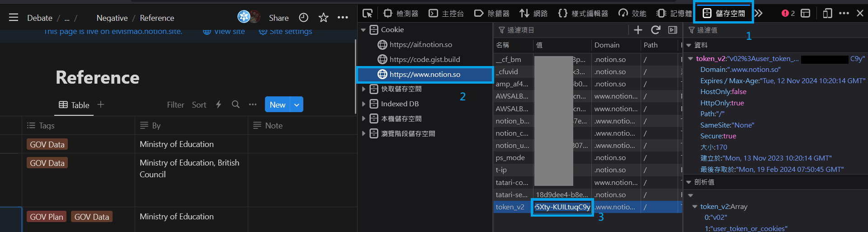The width and height of the screenshot is (868, 232).
Task: Collapse the token_v2 entry in sidebar
Action: tap(691, 59)
